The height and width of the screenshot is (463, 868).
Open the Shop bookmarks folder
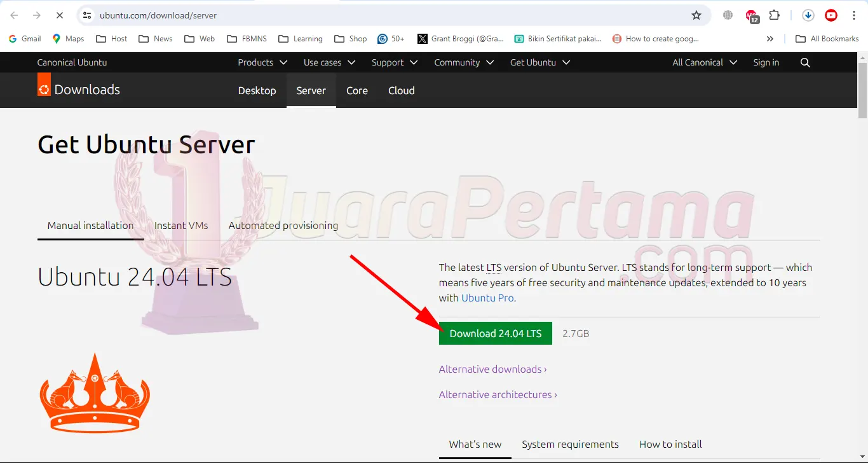pos(351,39)
